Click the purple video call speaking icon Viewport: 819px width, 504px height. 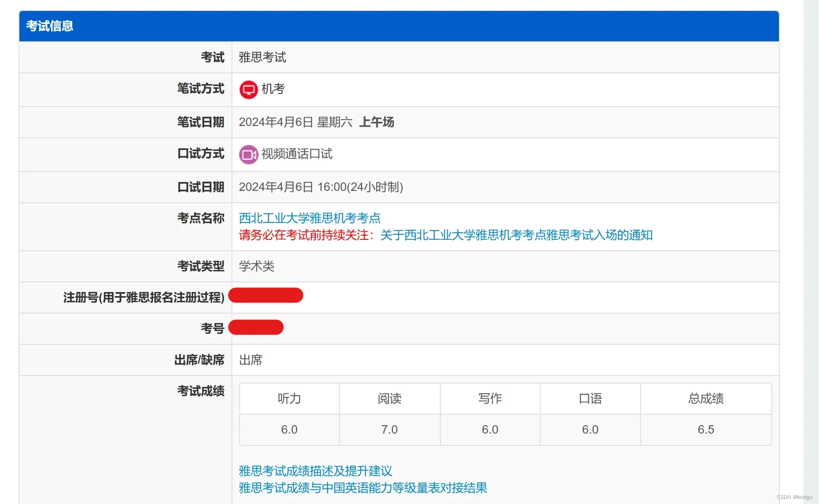click(x=248, y=155)
